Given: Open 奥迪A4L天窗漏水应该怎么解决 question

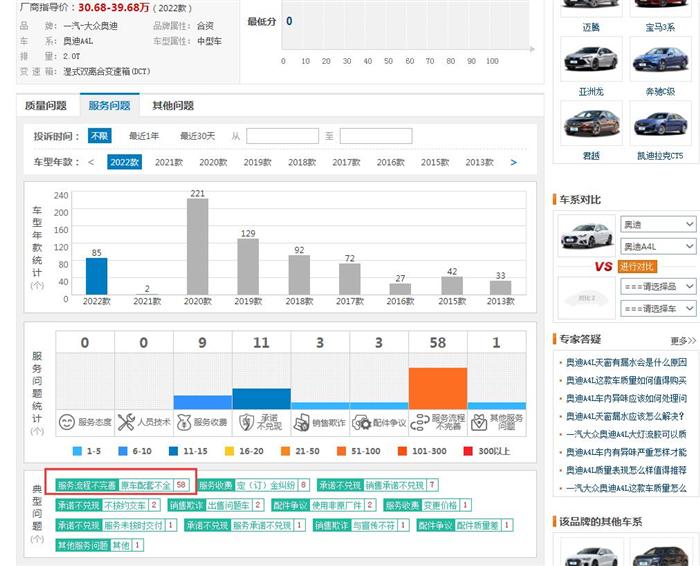Looking at the screenshot, I should pos(625,416).
